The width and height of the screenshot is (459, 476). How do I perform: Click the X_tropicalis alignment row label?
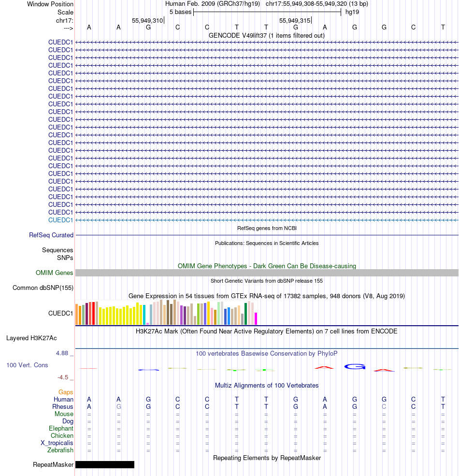click(57, 443)
